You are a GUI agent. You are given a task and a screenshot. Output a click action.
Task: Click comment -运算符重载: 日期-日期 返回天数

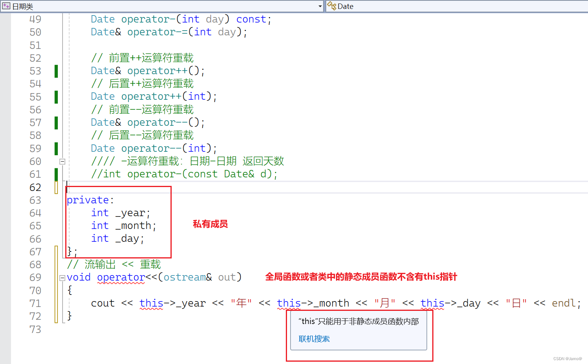pos(188,161)
